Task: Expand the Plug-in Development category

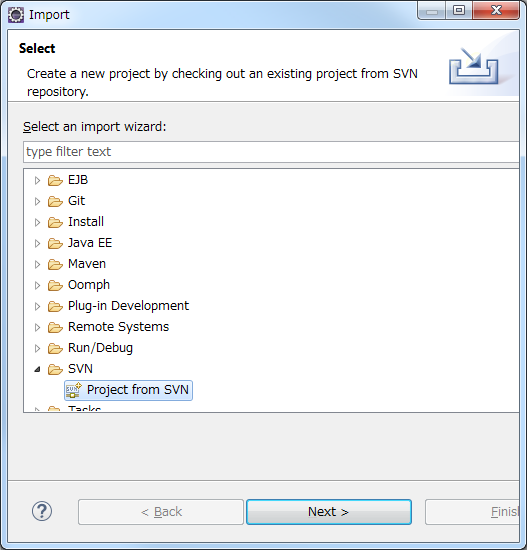Action: tap(37, 306)
